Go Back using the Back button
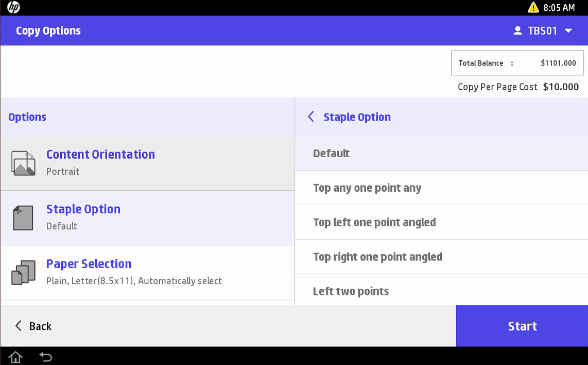 coord(33,326)
